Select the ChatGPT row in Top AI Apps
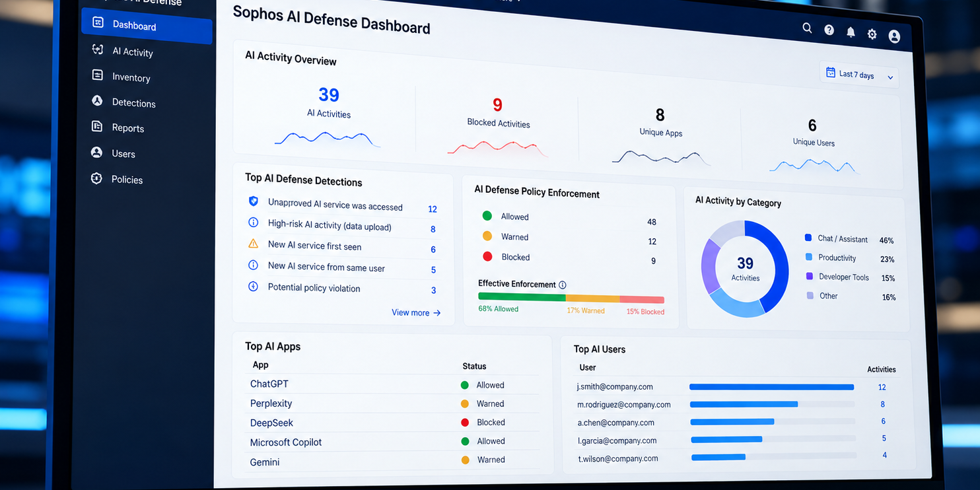 pyautogui.click(x=392, y=384)
